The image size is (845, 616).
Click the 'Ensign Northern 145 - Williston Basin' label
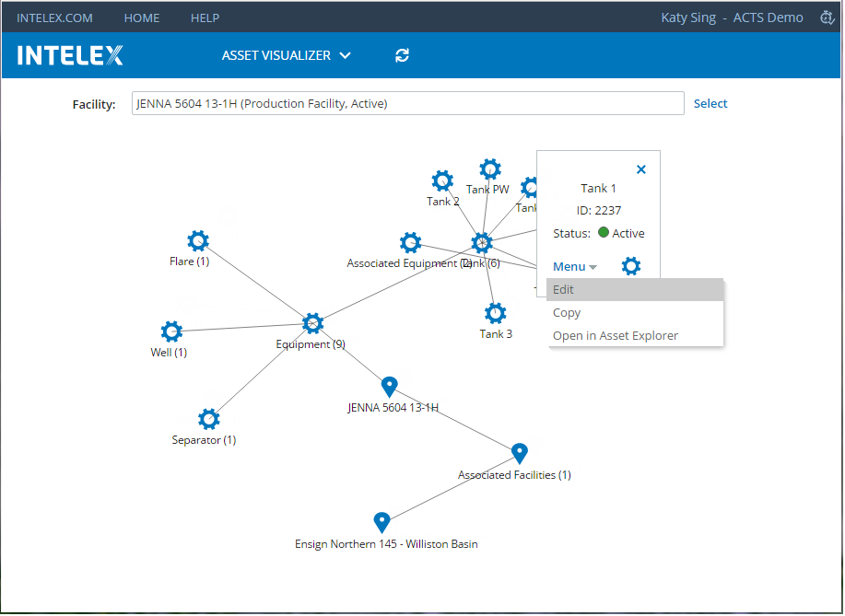[x=386, y=544]
